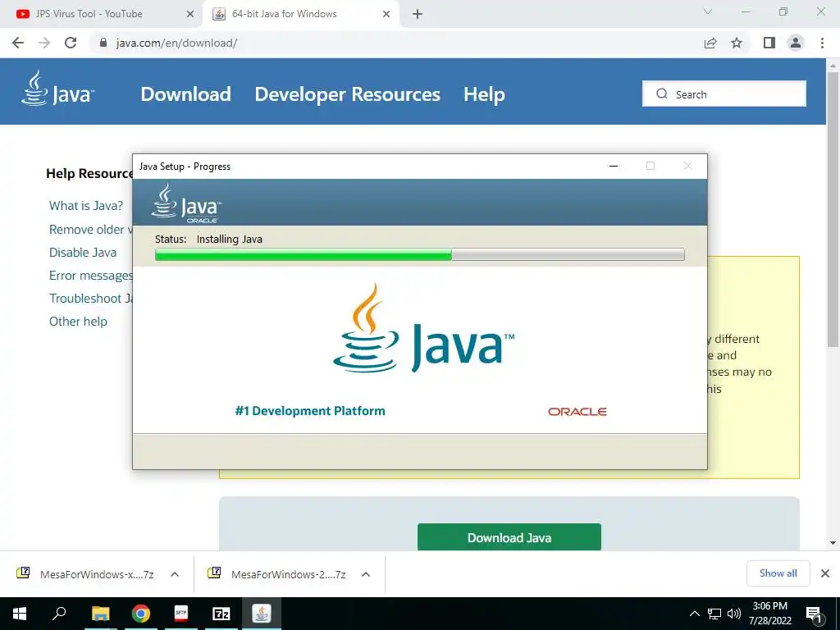Image resolution: width=840 pixels, height=630 pixels.
Task: Close the 64-bit Java for Windows tab
Action: pos(386,14)
